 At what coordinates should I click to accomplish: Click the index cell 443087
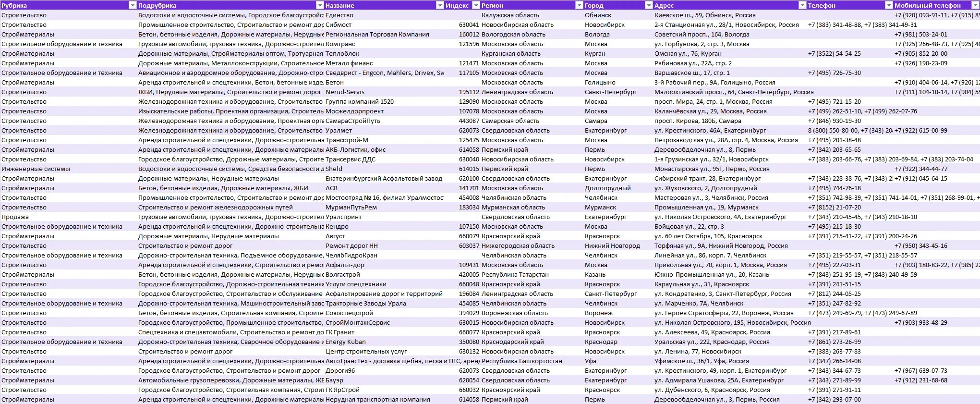tap(462, 121)
